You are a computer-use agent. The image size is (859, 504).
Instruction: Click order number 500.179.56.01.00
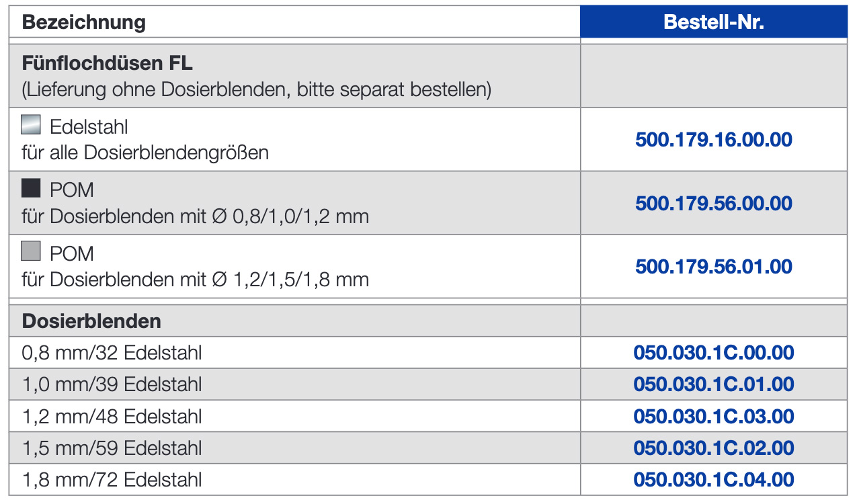click(713, 267)
